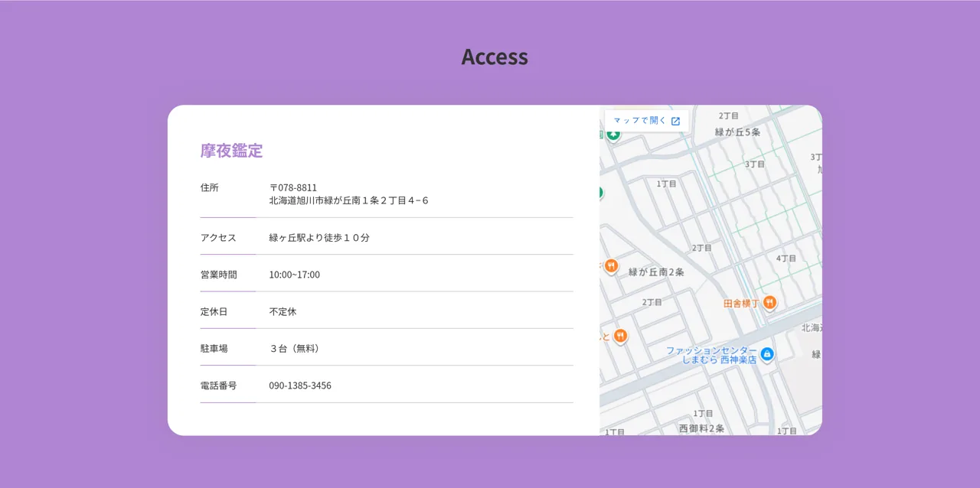Click restaurant pin beside 緑が丘南2条 label
The image size is (980, 488).
coord(611,266)
